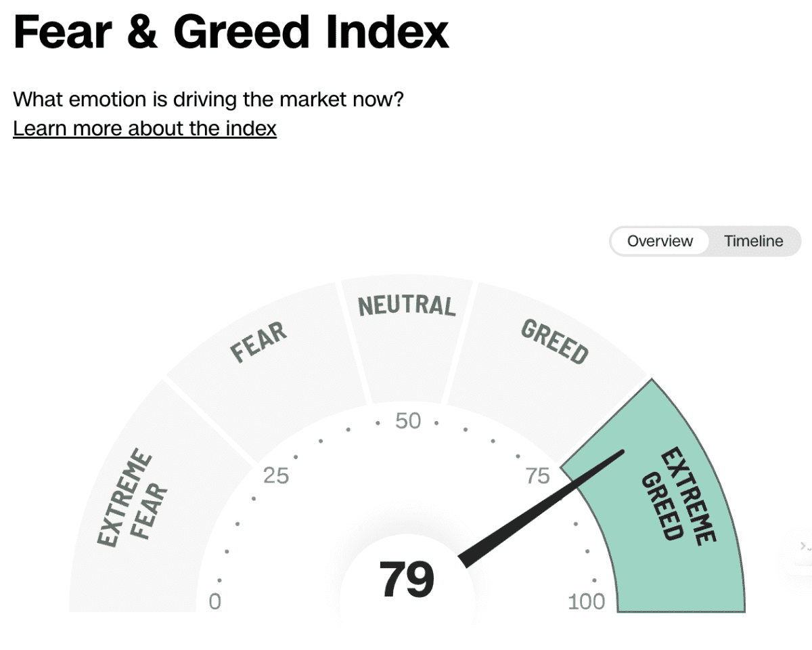The image size is (812, 650).
Task: Click the 25 tick label on gauge
Action: click(276, 476)
